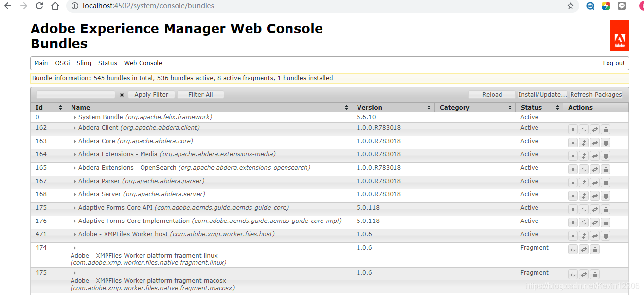Uninstall the Abdera Client bundle
Screen dimensions: 644x295
pos(606,129)
